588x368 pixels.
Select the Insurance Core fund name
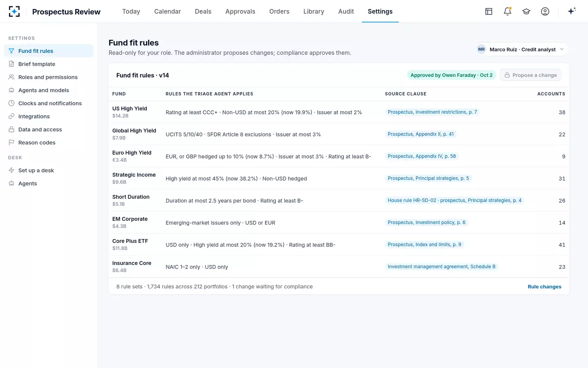(x=131, y=263)
